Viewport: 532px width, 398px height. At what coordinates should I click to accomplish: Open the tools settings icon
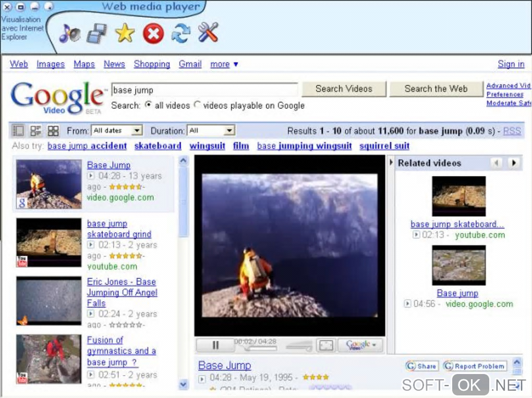(208, 32)
